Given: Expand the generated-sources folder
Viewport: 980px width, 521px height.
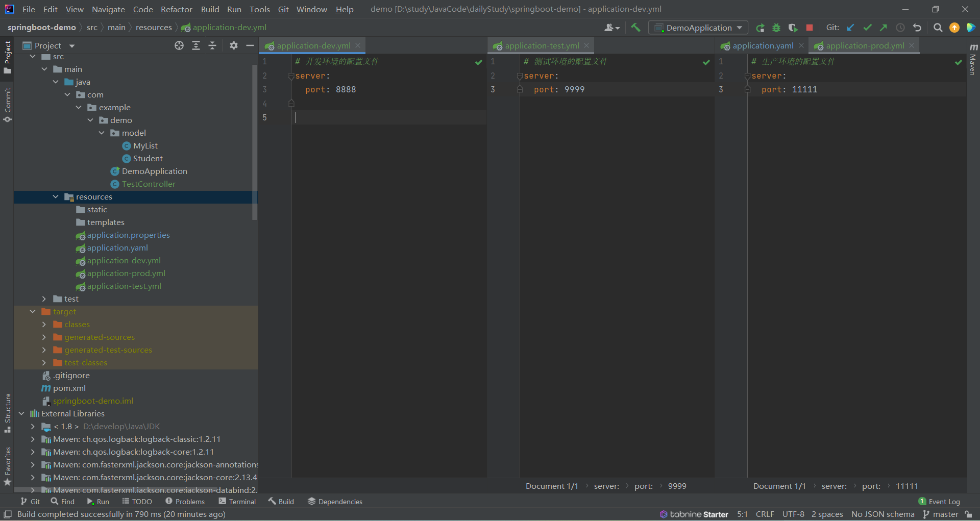Looking at the screenshot, I should tap(44, 337).
